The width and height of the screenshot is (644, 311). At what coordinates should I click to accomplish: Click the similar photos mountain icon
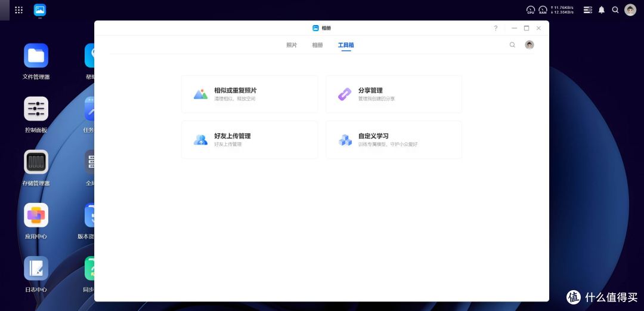pos(201,94)
